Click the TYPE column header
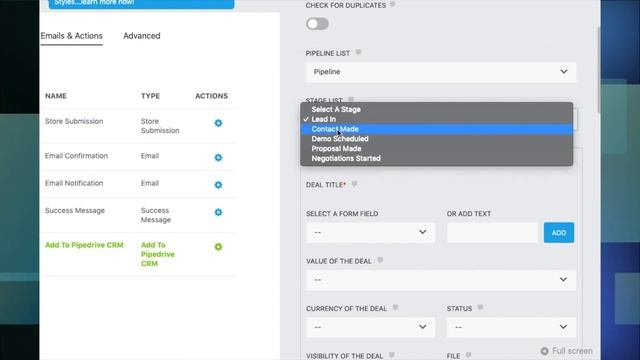The width and height of the screenshot is (640, 360). click(151, 96)
